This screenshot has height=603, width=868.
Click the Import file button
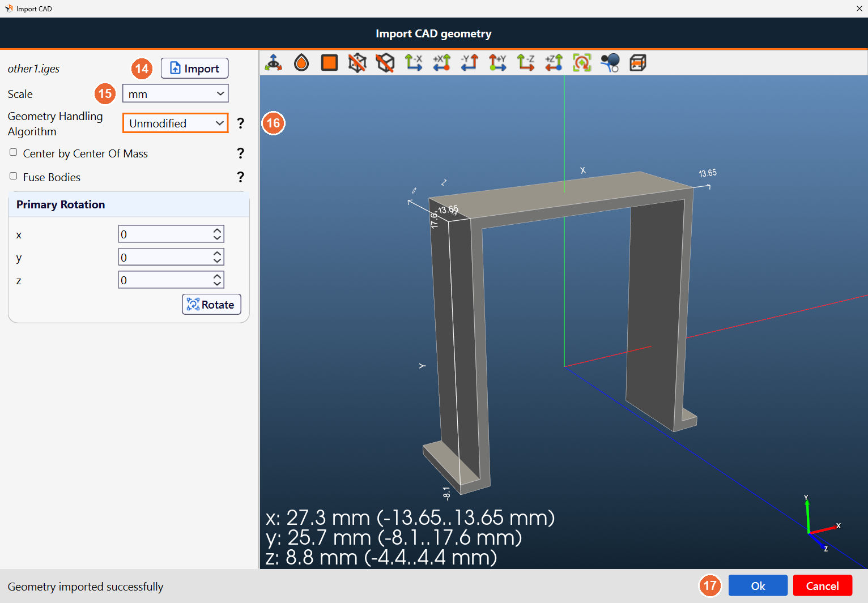194,68
